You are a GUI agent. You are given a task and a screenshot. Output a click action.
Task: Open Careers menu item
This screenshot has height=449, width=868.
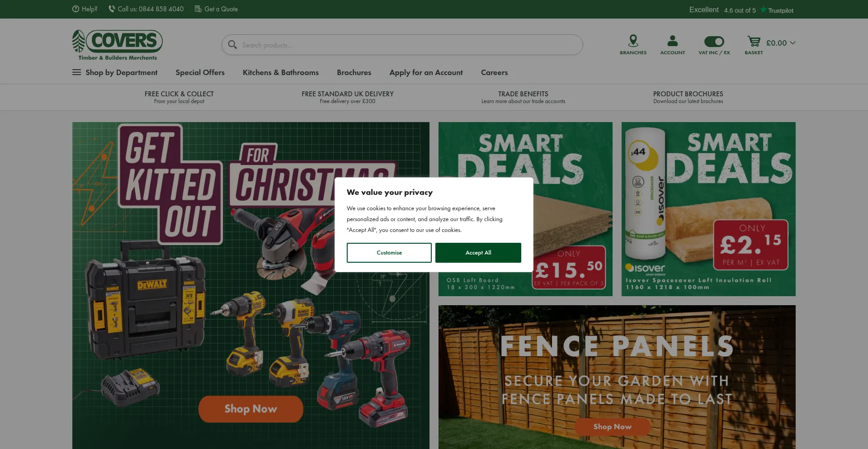tap(494, 72)
